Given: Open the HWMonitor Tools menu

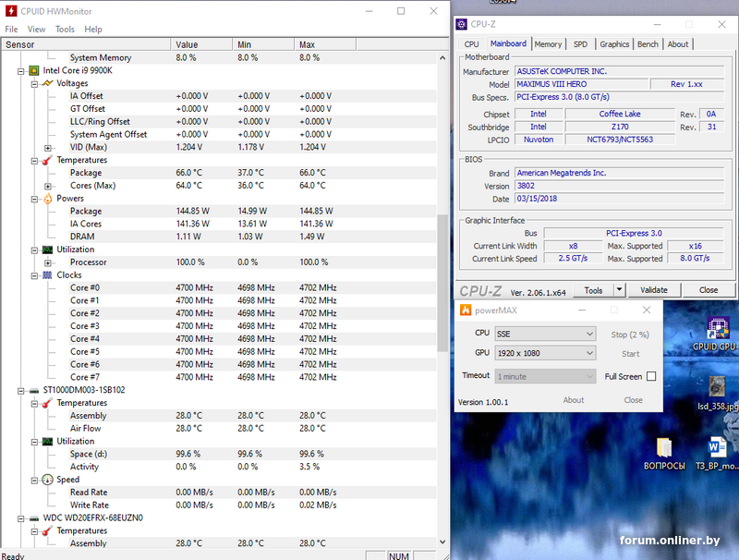Looking at the screenshot, I should pos(65,30).
